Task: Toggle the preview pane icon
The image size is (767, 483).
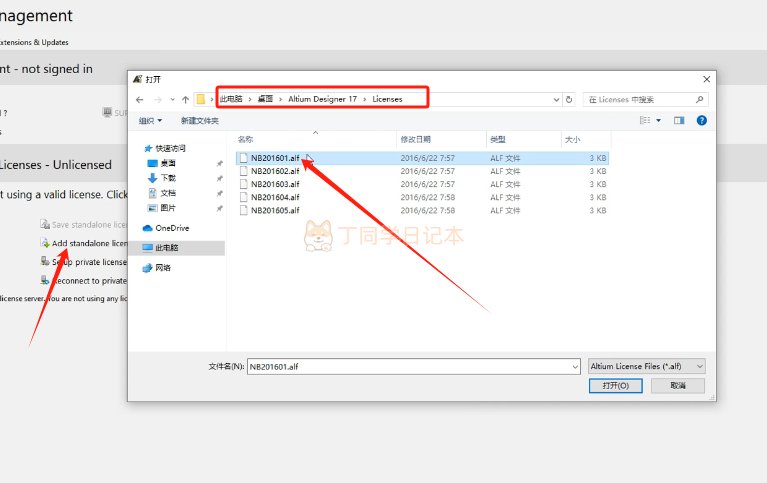Action: [679, 120]
